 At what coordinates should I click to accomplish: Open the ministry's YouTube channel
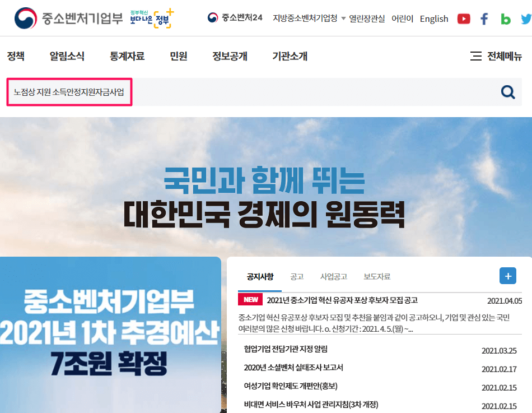point(464,18)
